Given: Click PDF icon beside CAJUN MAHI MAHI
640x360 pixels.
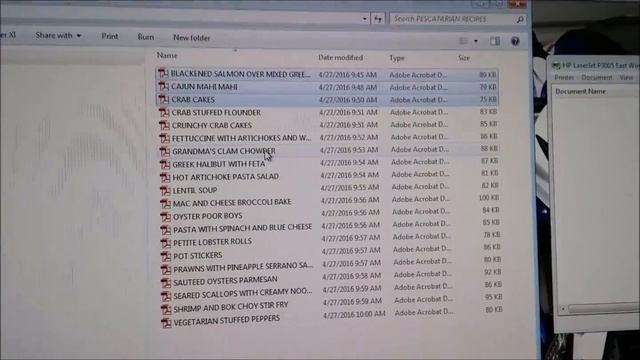Looking at the screenshot, I should pyautogui.click(x=164, y=87).
